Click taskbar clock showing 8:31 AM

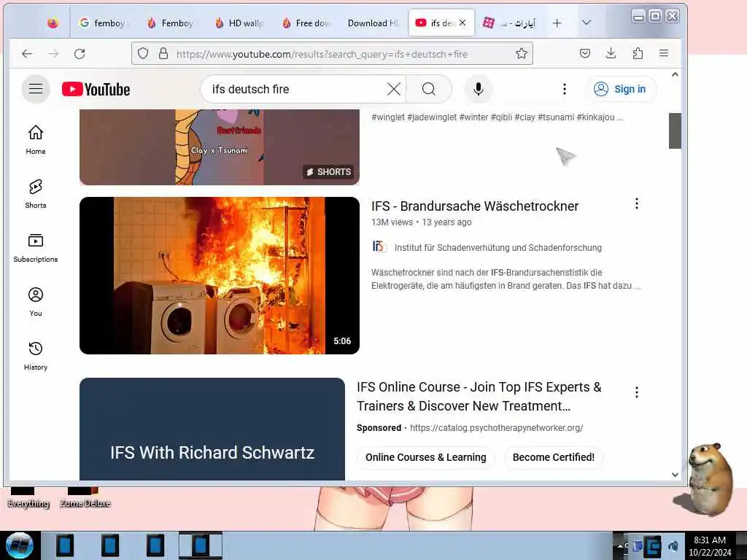(x=709, y=546)
